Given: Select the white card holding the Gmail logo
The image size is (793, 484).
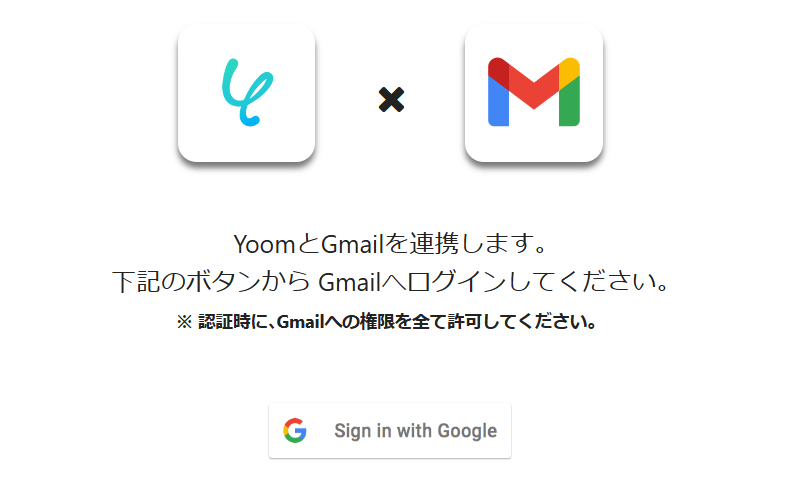Looking at the screenshot, I should tap(534, 93).
